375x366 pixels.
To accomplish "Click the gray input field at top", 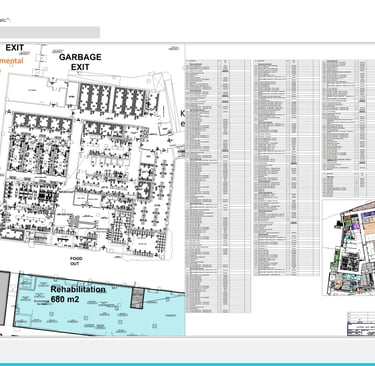I will [50, 32].
